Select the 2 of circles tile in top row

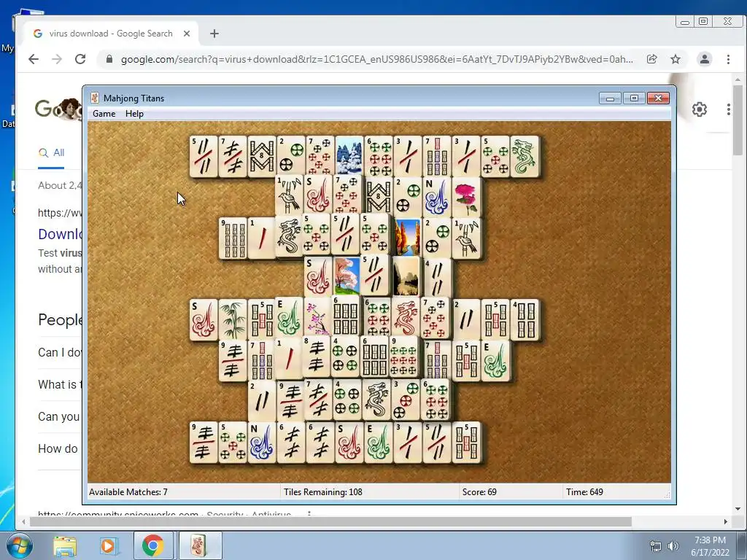291,156
